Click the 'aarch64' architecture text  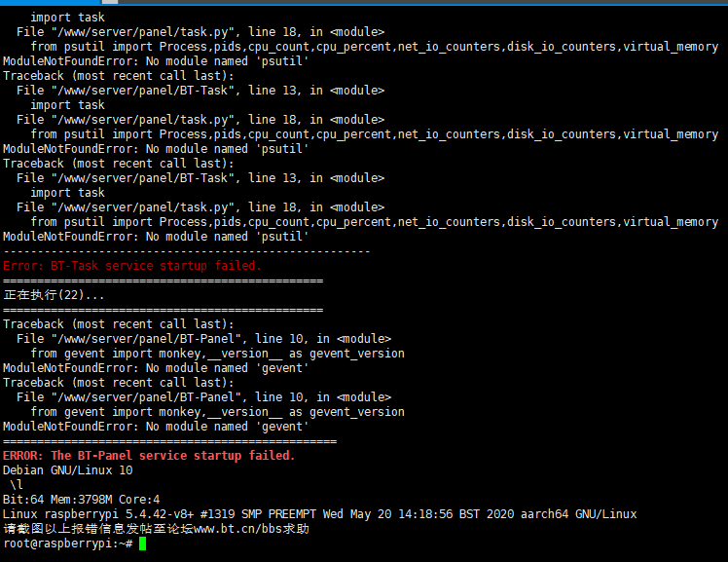tap(544, 514)
